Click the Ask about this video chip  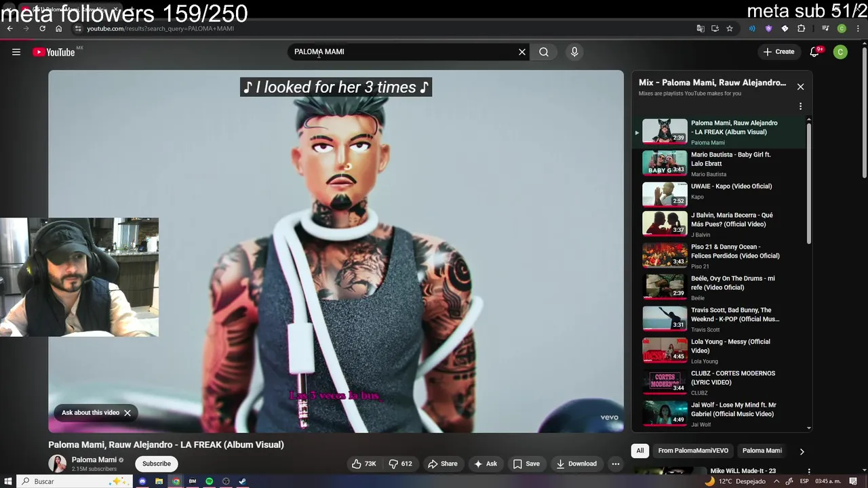[x=90, y=413]
